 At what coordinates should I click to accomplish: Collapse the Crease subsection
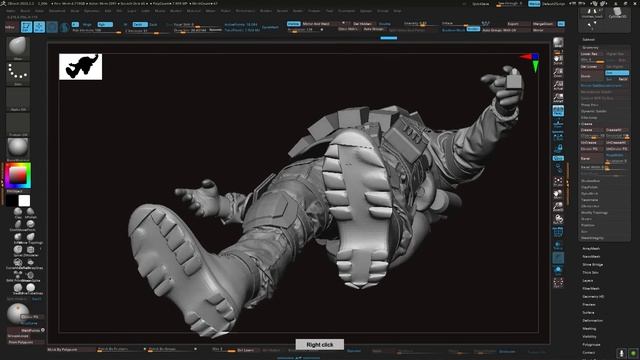tap(587, 124)
